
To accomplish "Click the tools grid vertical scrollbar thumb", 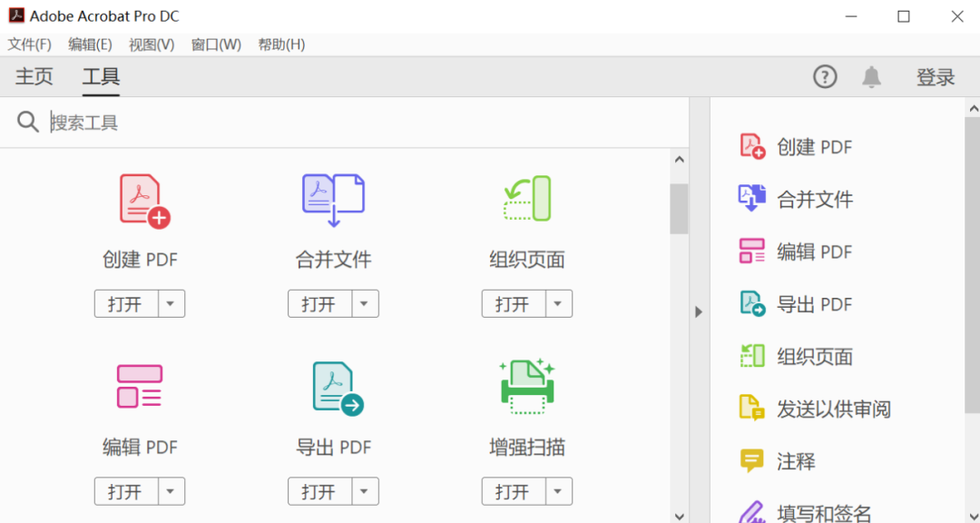I will (x=680, y=209).
